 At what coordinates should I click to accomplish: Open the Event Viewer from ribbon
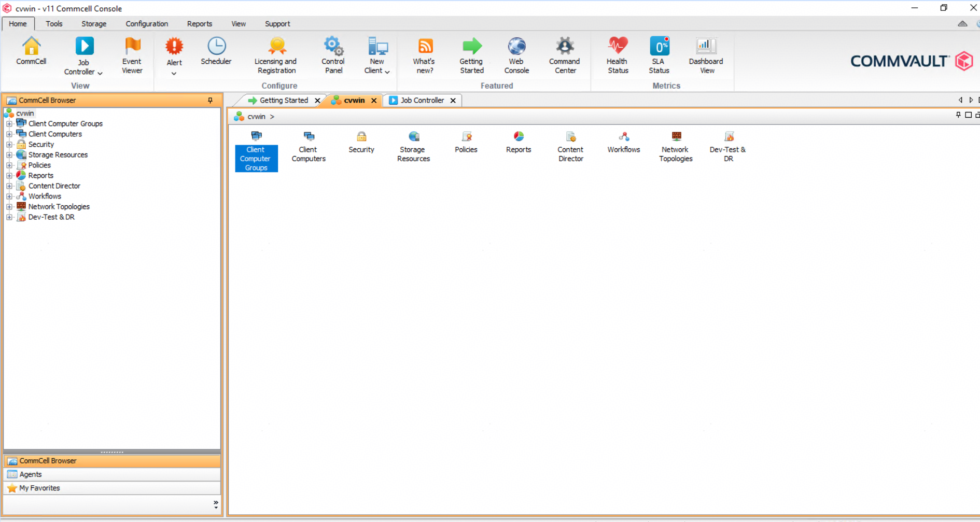(x=132, y=55)
